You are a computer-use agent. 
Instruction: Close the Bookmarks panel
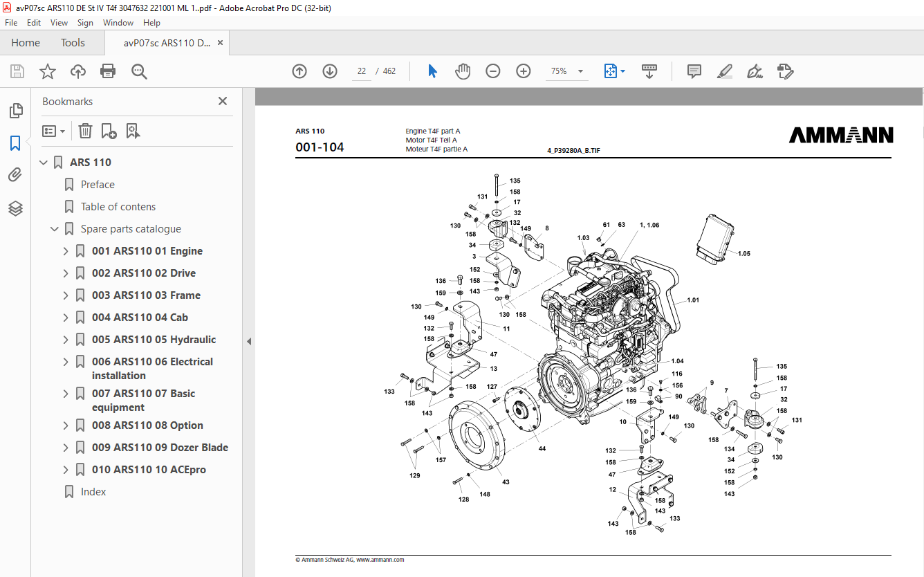point(223,101)
